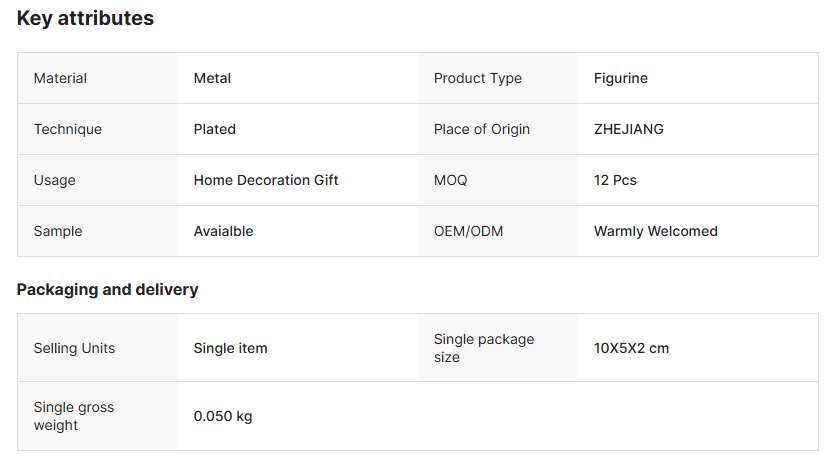Click the Usage label cell
The height and width of the screenshot is (462, 832).
pyautogui.click(x=54, y=180)
